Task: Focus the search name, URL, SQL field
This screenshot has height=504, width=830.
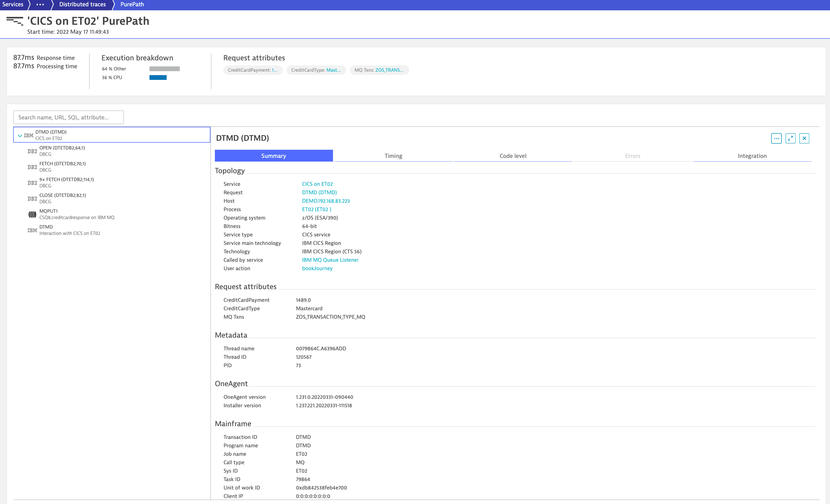Action: tap(68, 117)
